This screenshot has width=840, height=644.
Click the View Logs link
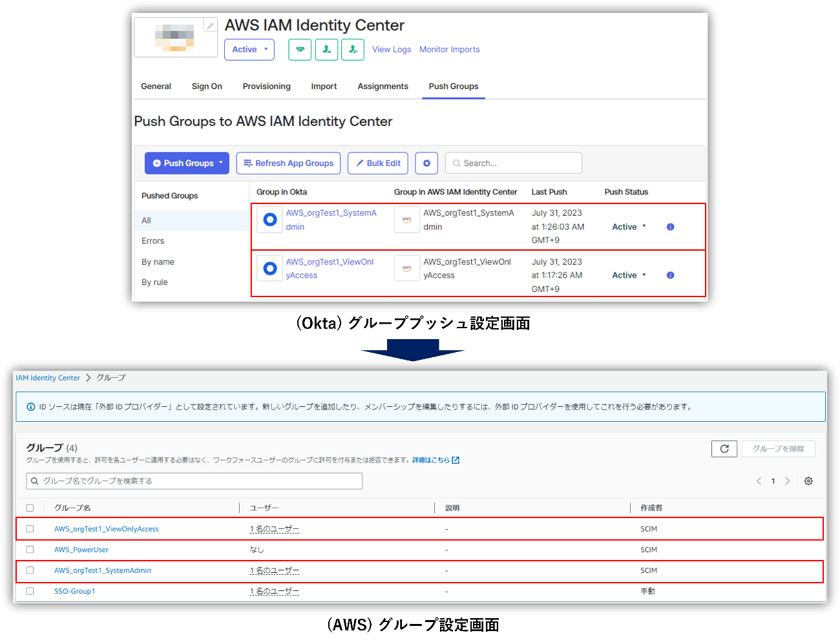(x=392, y=50)
